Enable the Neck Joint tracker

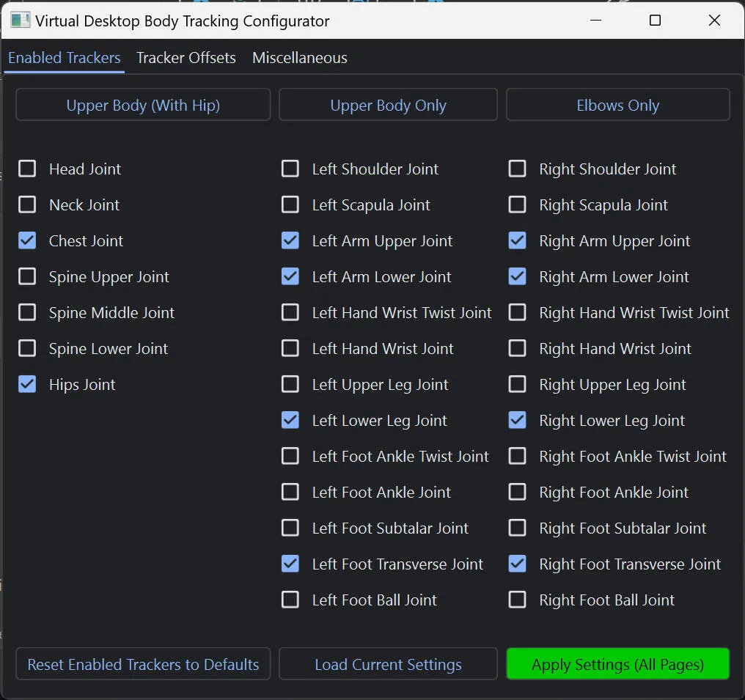27,205
